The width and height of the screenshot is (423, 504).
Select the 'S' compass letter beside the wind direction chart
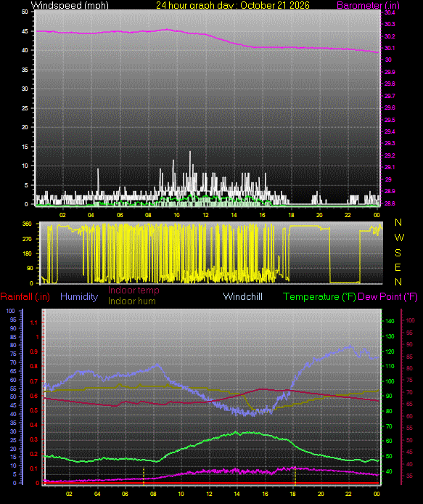point(398,253)
